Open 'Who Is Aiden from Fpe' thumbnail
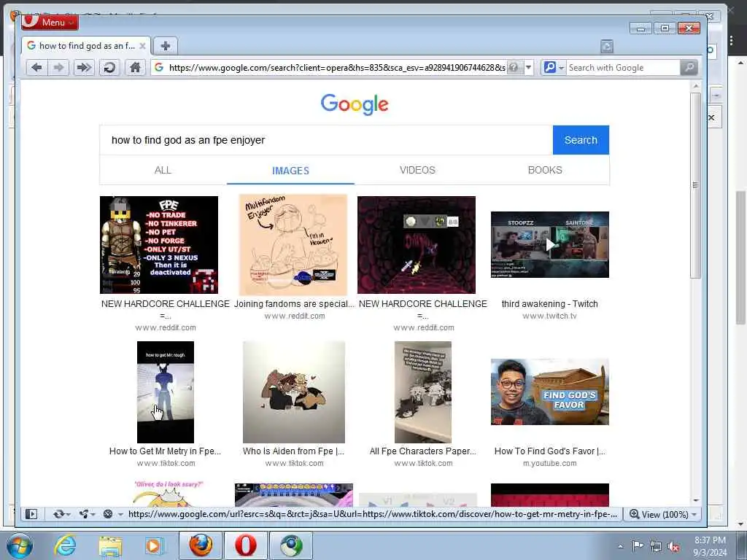Screen dimensions: 747x560 pos(294,392)
